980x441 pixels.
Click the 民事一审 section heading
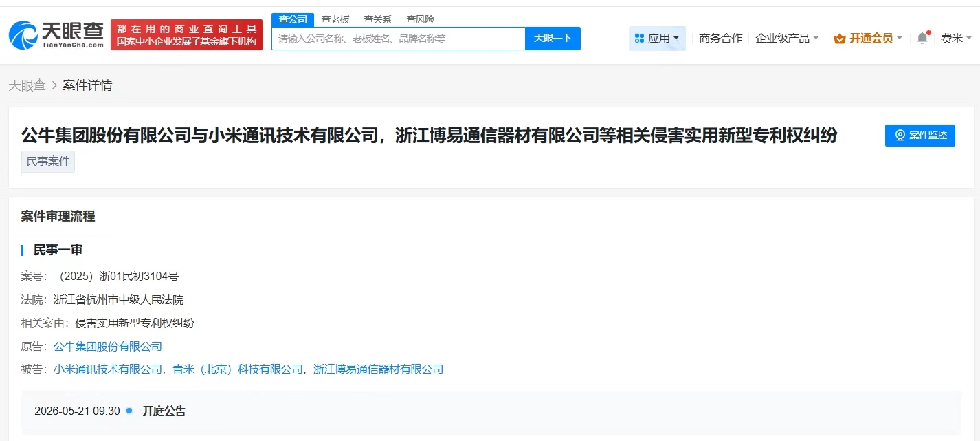[x=58, y=250]
